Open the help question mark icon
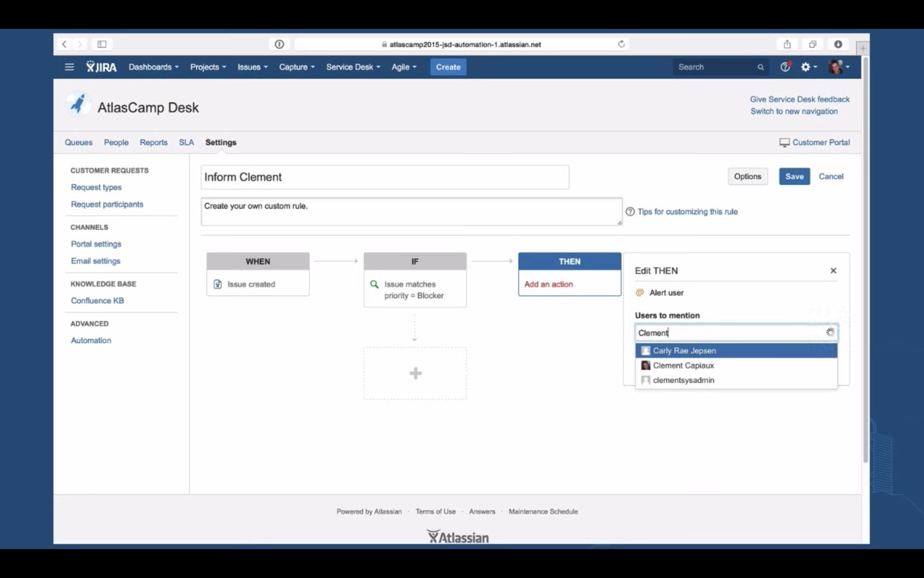 785,67
